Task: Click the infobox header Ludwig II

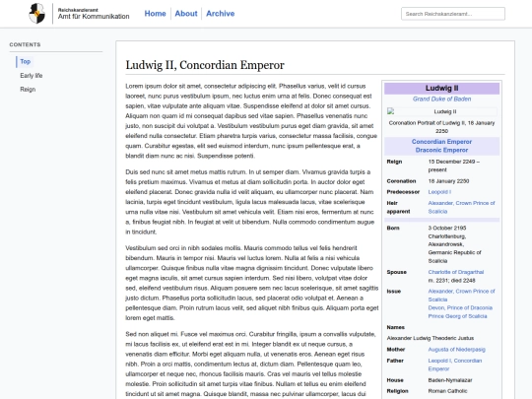Action: coord(441,89)
